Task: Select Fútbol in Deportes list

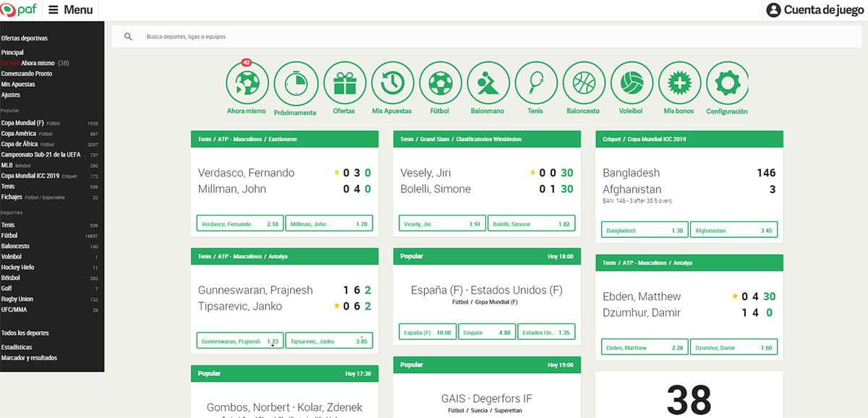Action: pyautogui.click(x=49, y=236)
